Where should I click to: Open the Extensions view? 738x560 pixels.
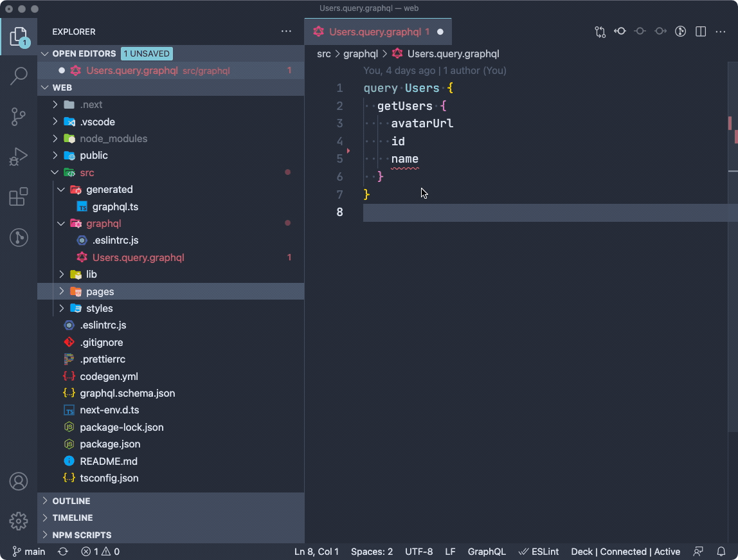pos(19,197)
